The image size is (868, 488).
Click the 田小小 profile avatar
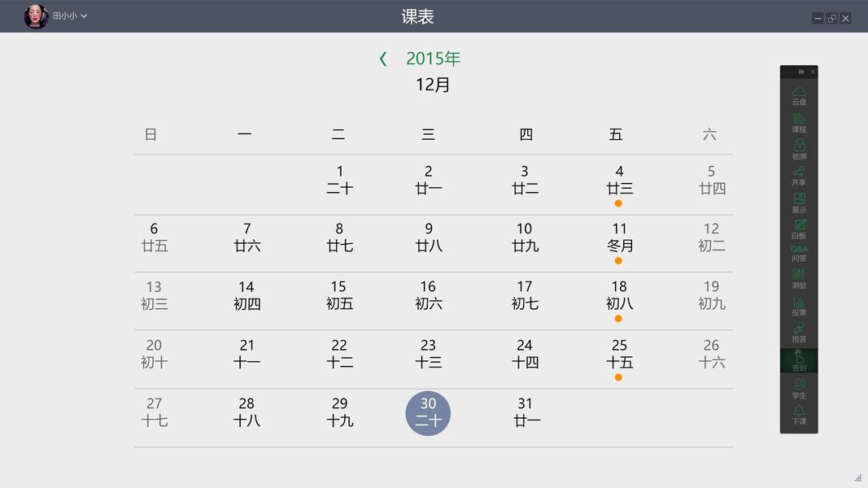click(x=37, y=16)
